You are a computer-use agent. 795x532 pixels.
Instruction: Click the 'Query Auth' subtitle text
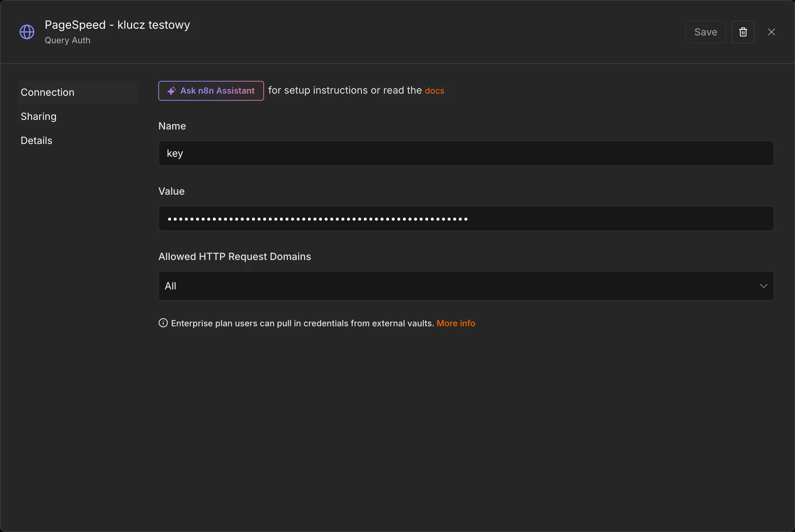pos(67,40)
